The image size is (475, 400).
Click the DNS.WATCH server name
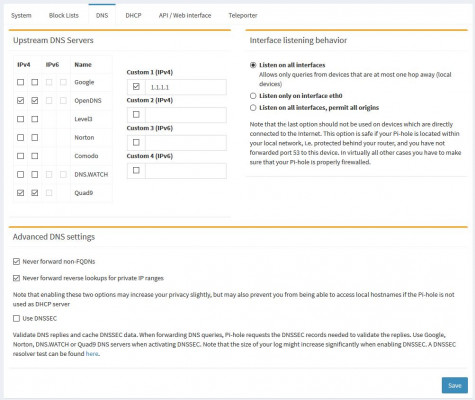[x=91, y=174]
